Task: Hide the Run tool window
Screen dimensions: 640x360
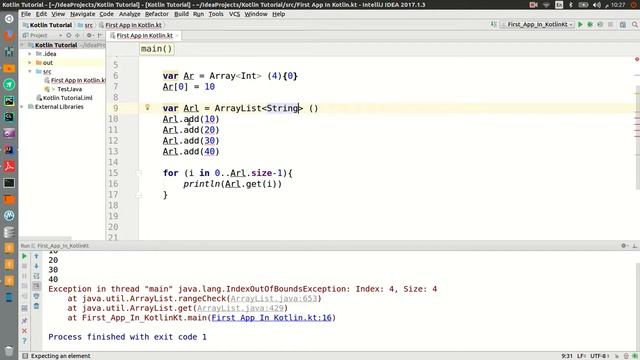Action: pos(635,246)
